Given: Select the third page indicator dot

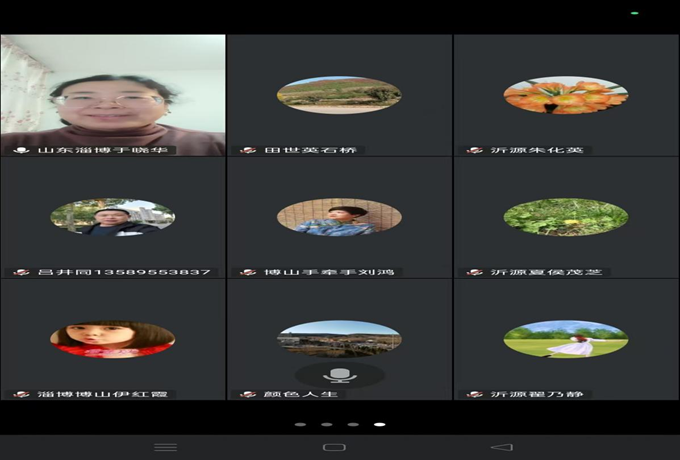Looking at the screenshot, I should point(353,424).
